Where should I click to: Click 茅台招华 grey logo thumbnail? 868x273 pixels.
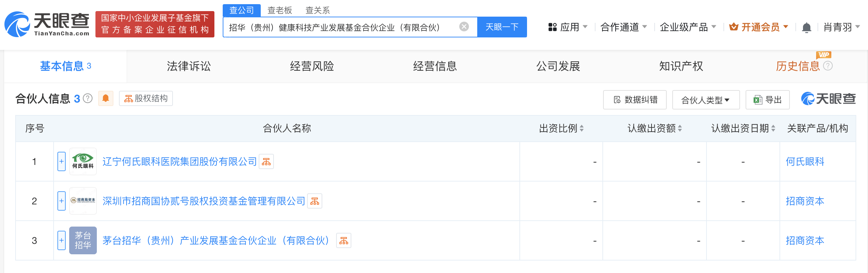(83, 240)
